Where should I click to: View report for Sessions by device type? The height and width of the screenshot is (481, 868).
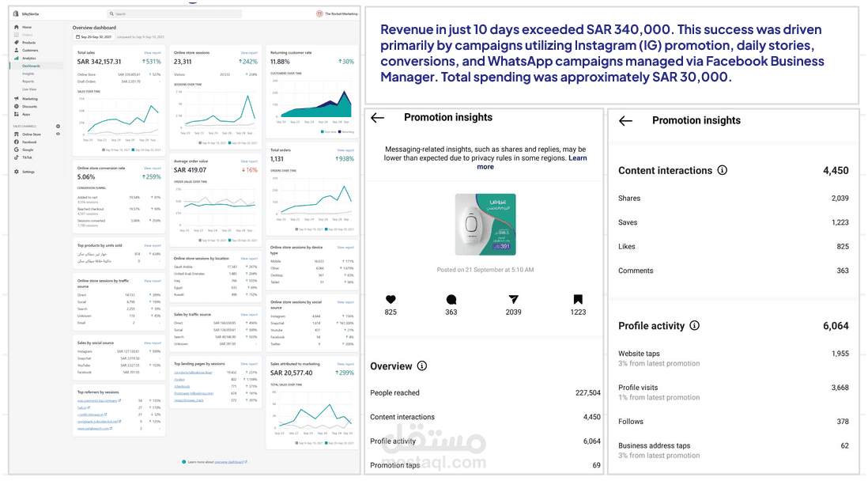345,247
